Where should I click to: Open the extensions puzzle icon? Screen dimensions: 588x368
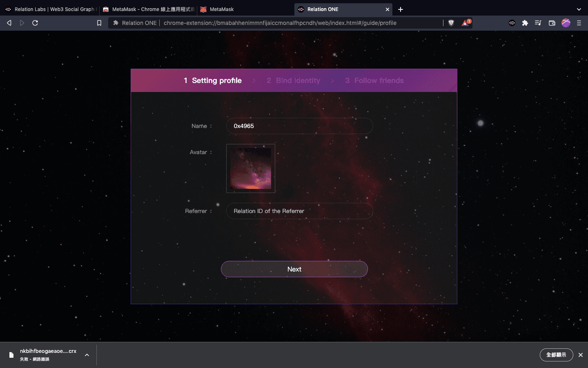pos(525,23)
